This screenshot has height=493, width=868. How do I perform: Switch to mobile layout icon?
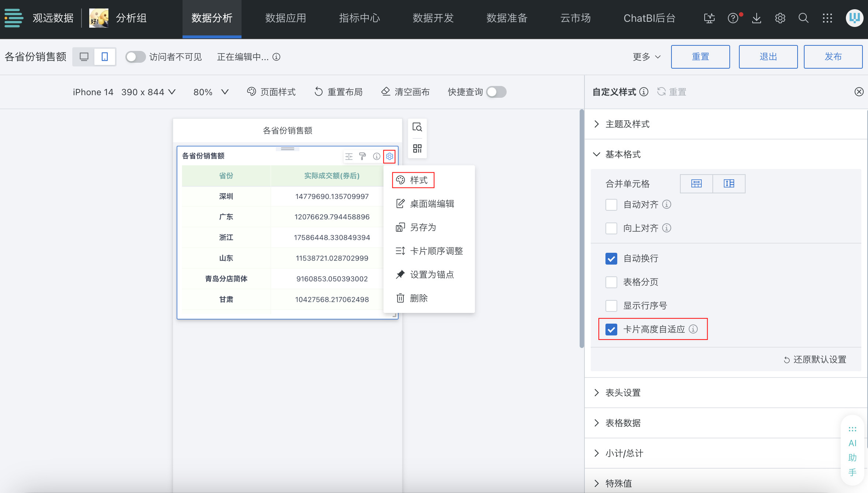(x=105, y=57)
